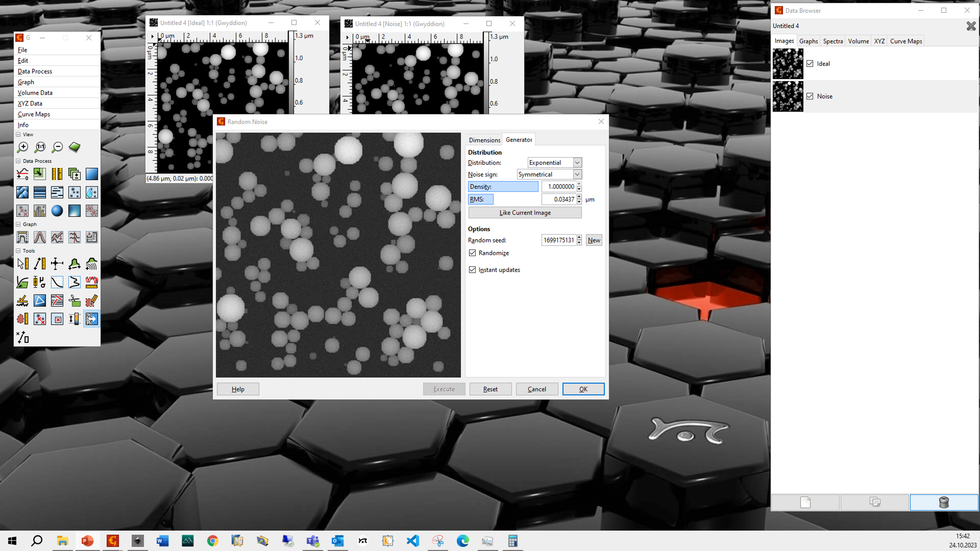Click the Zoom in magnifier icon

pyautogui.click(x=23, y=147)
